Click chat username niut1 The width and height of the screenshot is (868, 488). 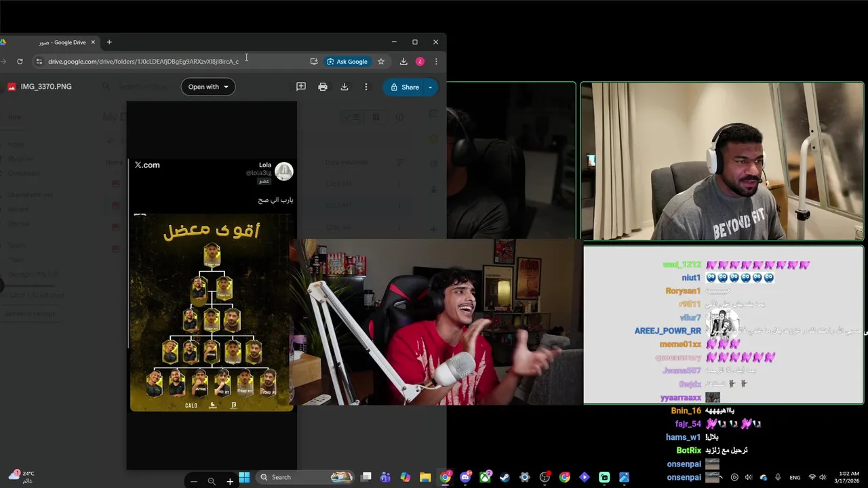click(691, 278)
